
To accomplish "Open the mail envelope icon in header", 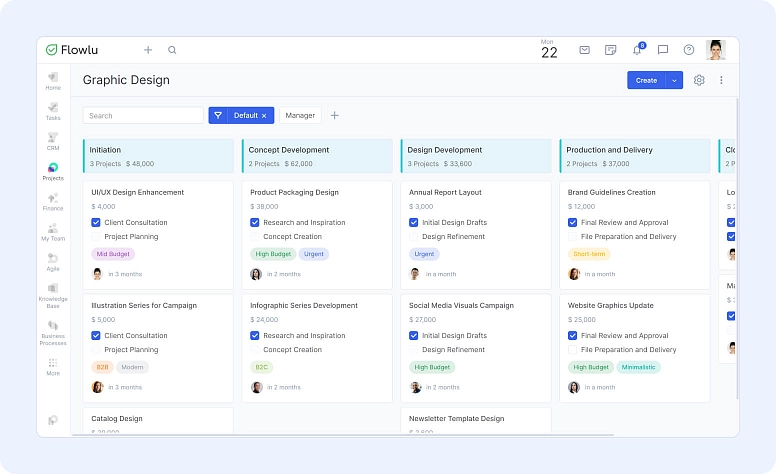I will coord(585,50).
